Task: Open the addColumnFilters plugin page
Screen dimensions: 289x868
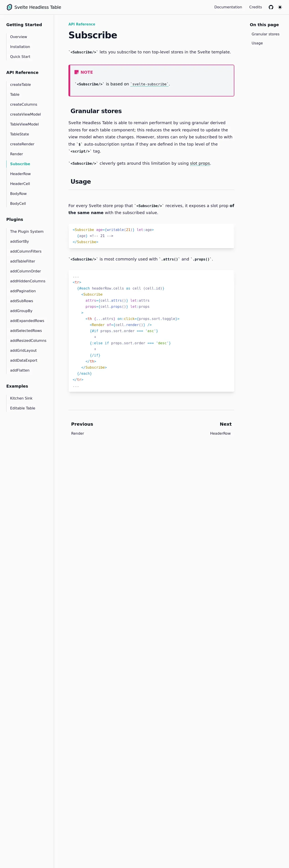Action: [x=26, y=251]
